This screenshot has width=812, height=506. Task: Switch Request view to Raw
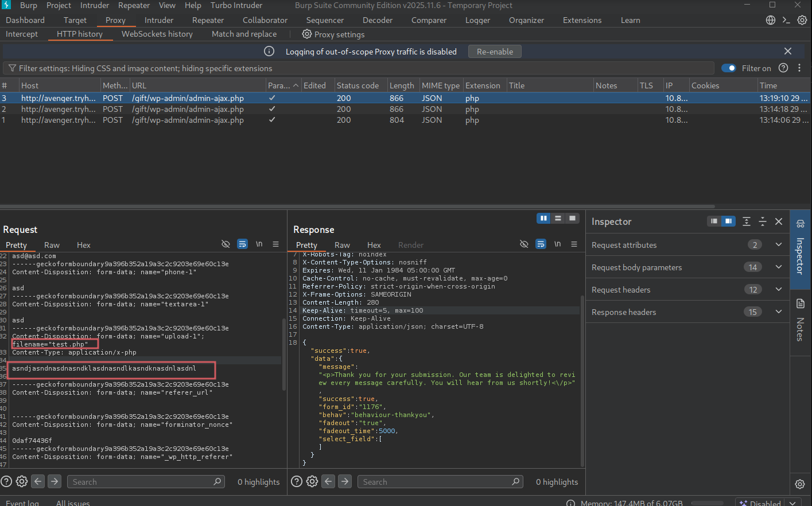[x=52, y=245]
